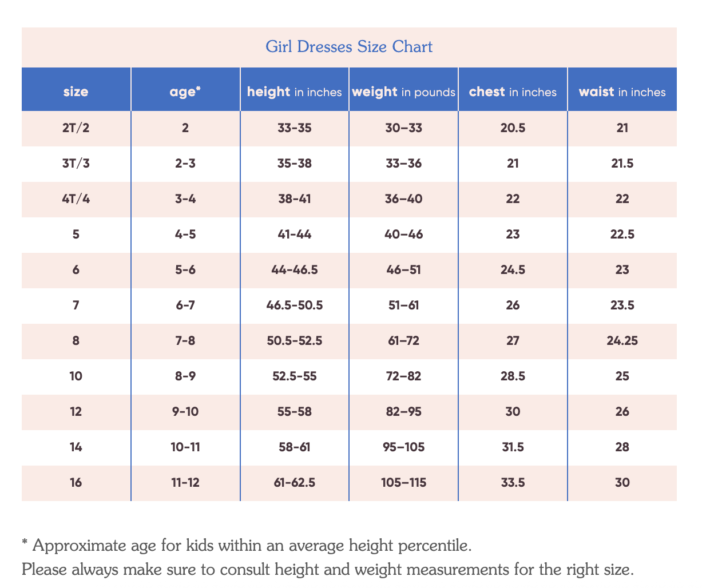Select the chest in inches header
Viewport: 702px width, 588px height.
(513, 92)
